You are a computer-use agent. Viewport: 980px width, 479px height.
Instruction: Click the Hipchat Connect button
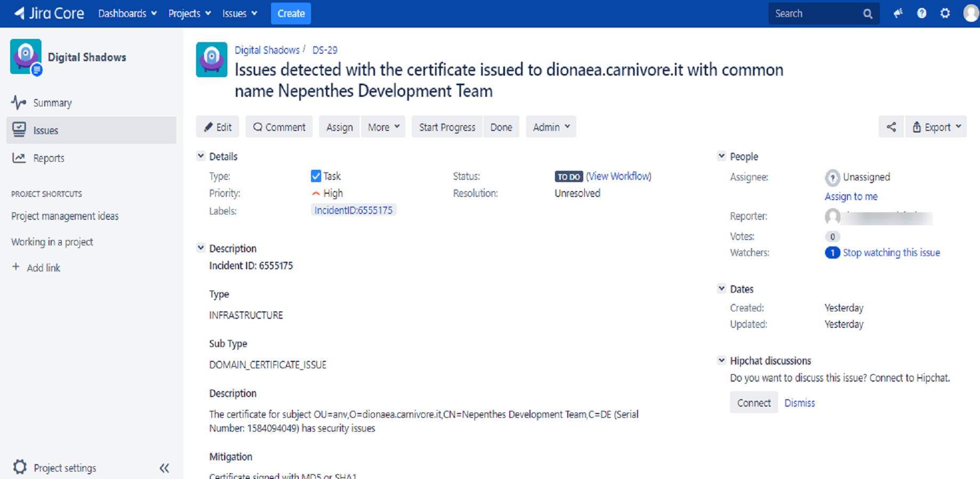coord(754,402)
